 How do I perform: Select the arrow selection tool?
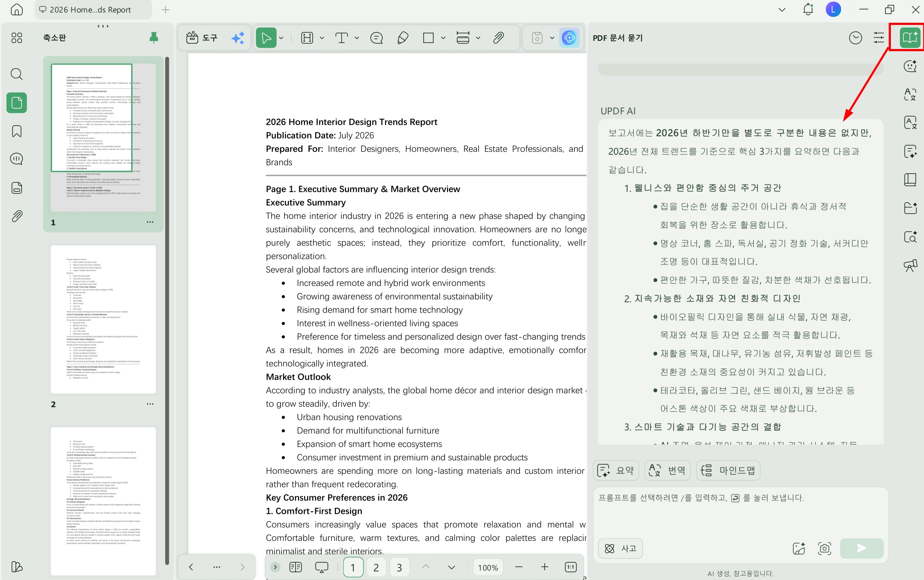coord(266,38)
